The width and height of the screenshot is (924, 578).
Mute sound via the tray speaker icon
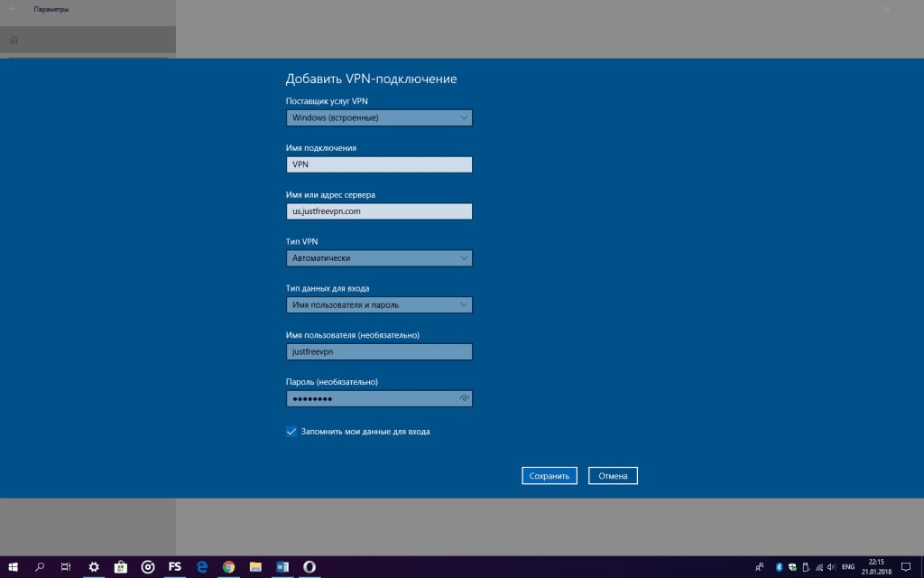click(x=832, y=567)
